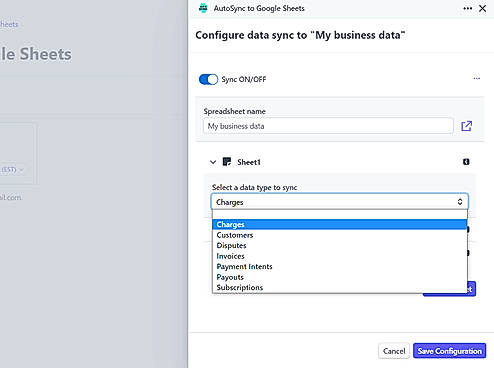Select the blank option in the dropdown list
494x368 pixels.
[x=340, y=215]
